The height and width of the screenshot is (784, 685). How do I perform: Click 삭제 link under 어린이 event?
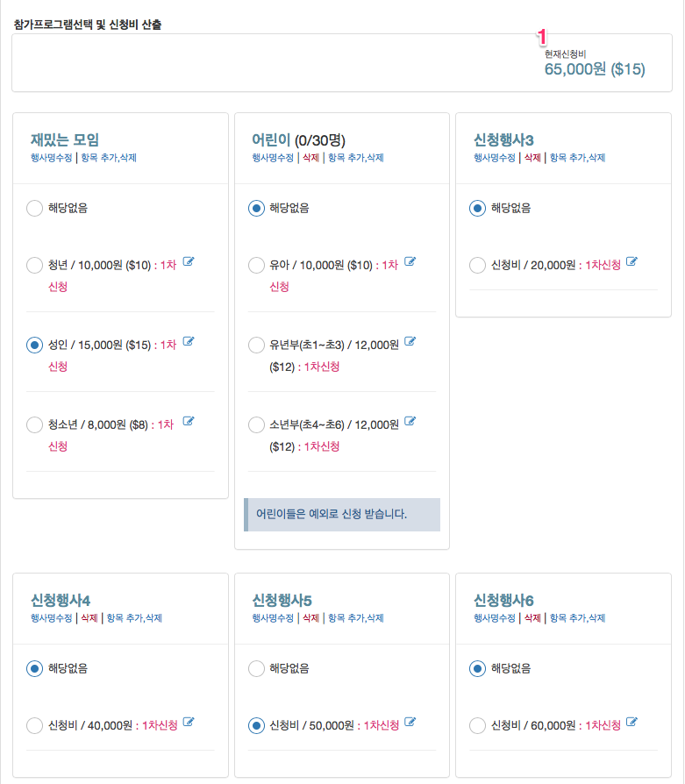[x=311, y=158]
